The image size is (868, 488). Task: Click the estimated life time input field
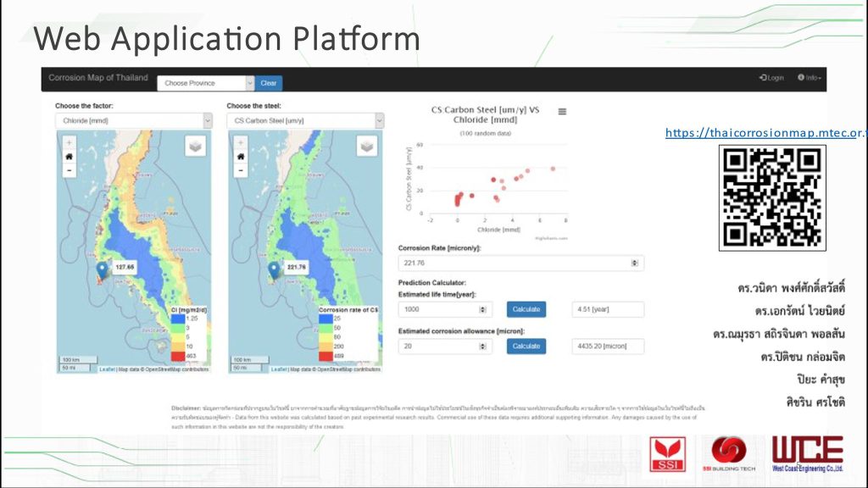pyautogui.click(x=446, y=309)
